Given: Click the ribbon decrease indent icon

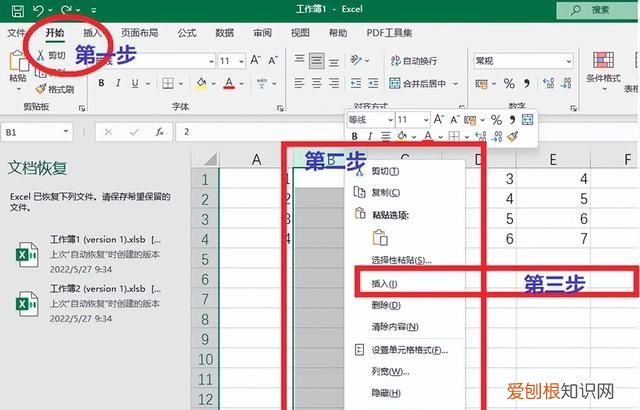Looking at the screenshot, I should pos(356,84).
